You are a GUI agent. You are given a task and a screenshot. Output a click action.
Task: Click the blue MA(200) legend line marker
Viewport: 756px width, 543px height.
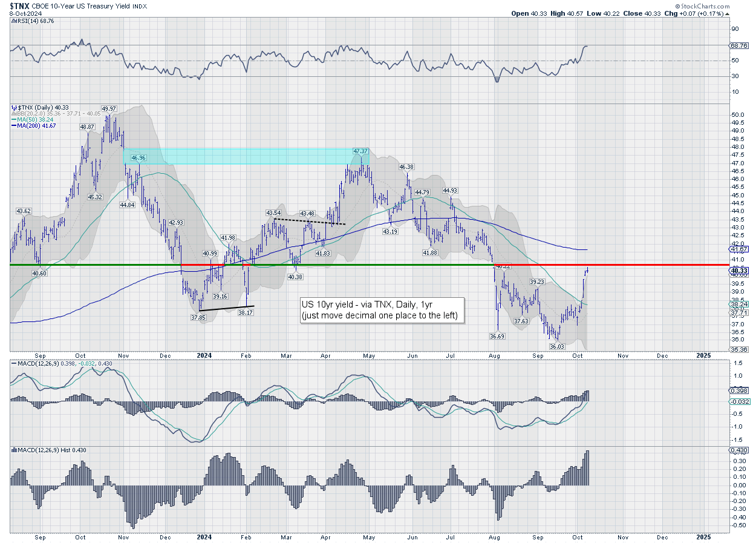click(13, 124)
